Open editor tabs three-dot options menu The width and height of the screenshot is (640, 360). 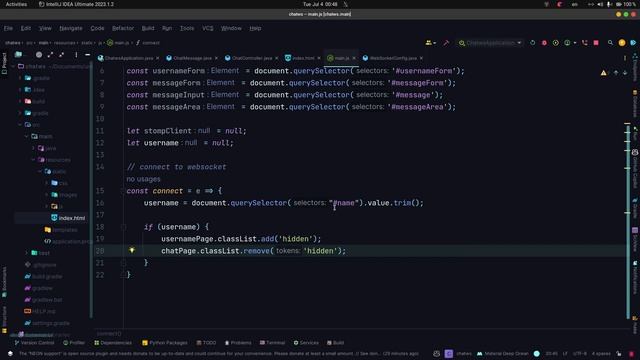click(x=625, y=58)
